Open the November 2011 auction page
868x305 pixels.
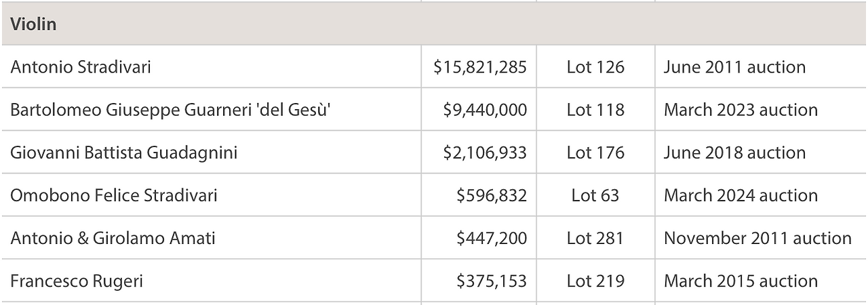pos(757,238)
